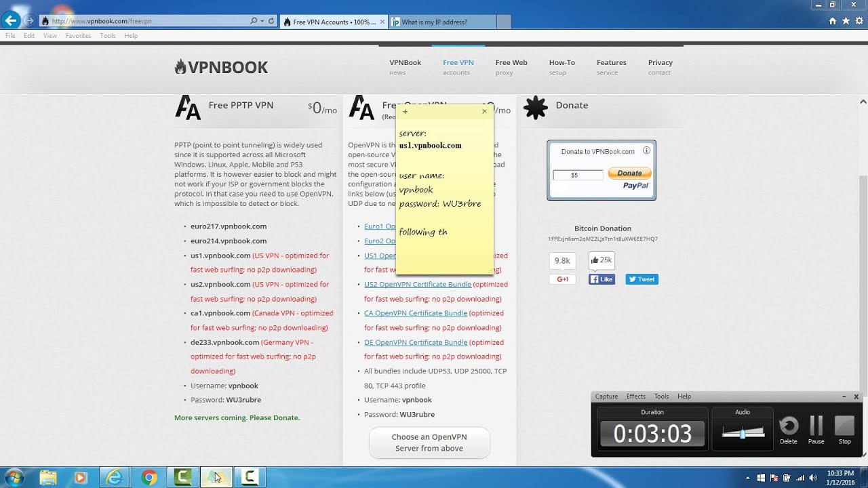Open the recorder Help menu
The width and height of the screenshot is (868, 488).
coord(684,396)
